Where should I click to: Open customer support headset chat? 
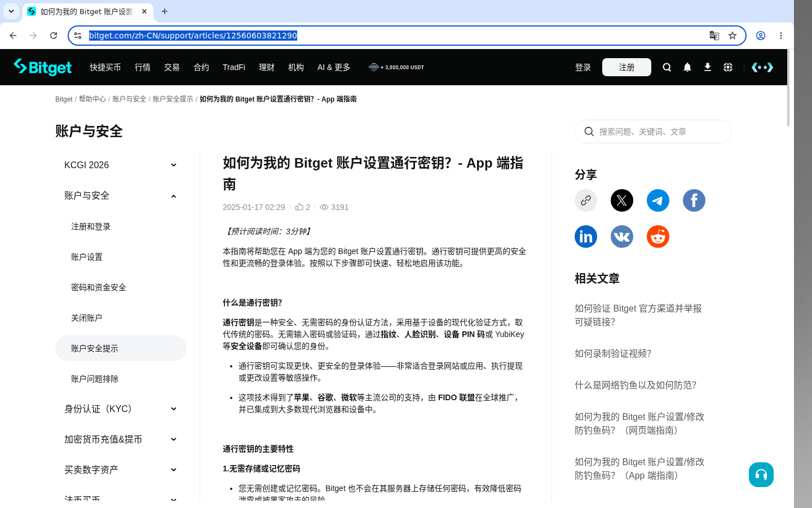761,475
